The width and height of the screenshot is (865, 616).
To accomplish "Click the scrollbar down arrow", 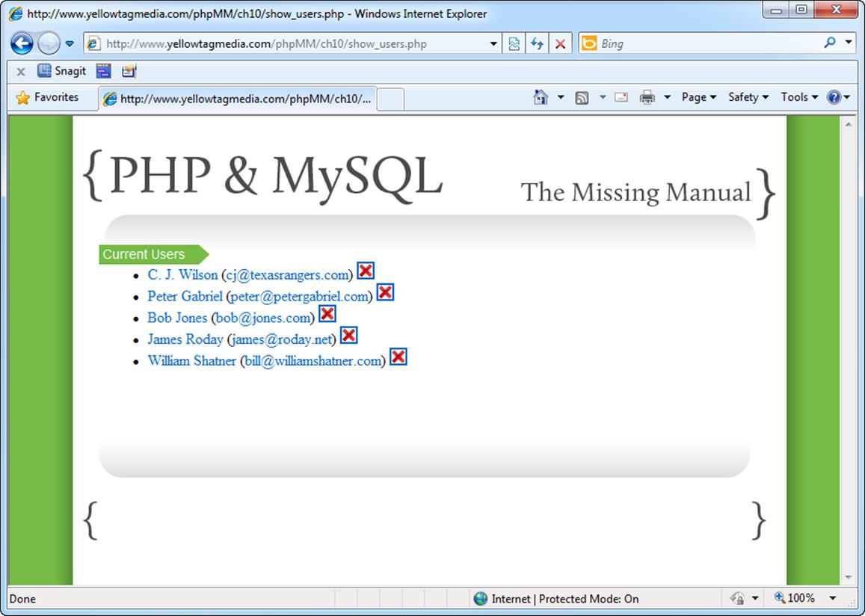I will 848,577.
